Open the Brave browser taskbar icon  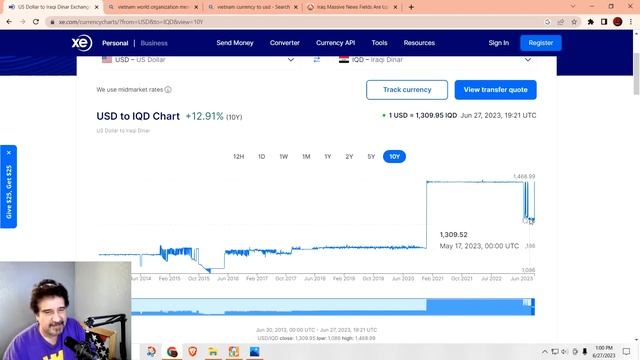point(193,351)
